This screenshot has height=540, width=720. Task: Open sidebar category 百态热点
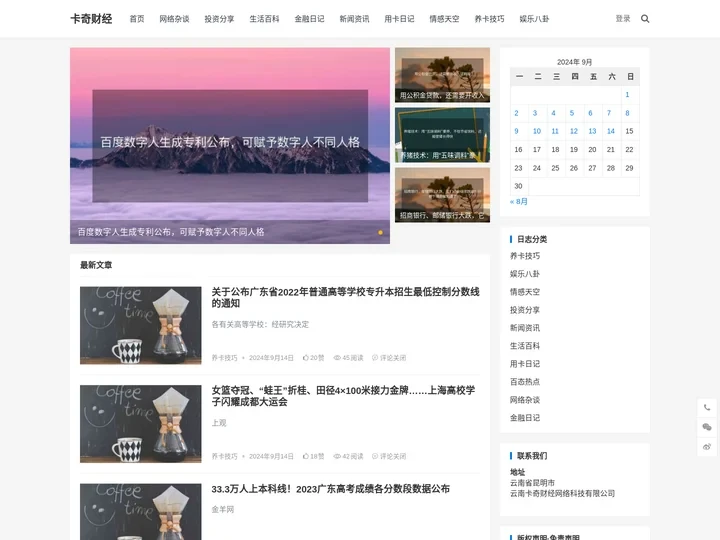point(525,382)
